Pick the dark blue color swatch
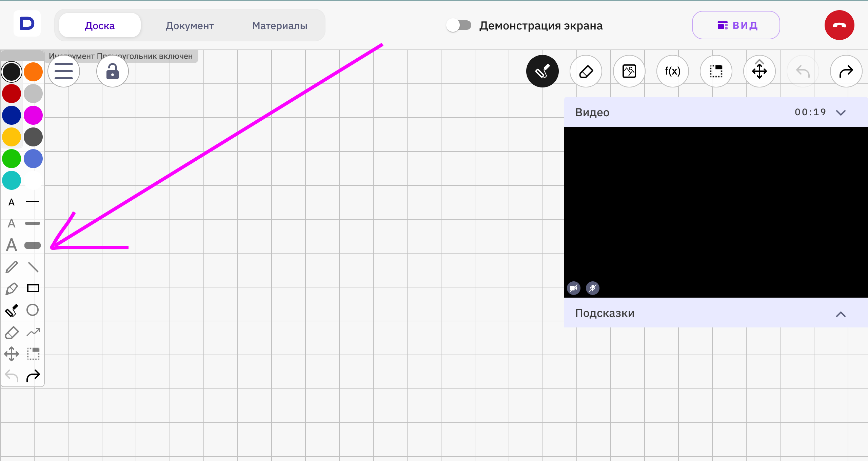Image resolution: width=868 pixels, height=461 pixels. [x=12, y=115]
